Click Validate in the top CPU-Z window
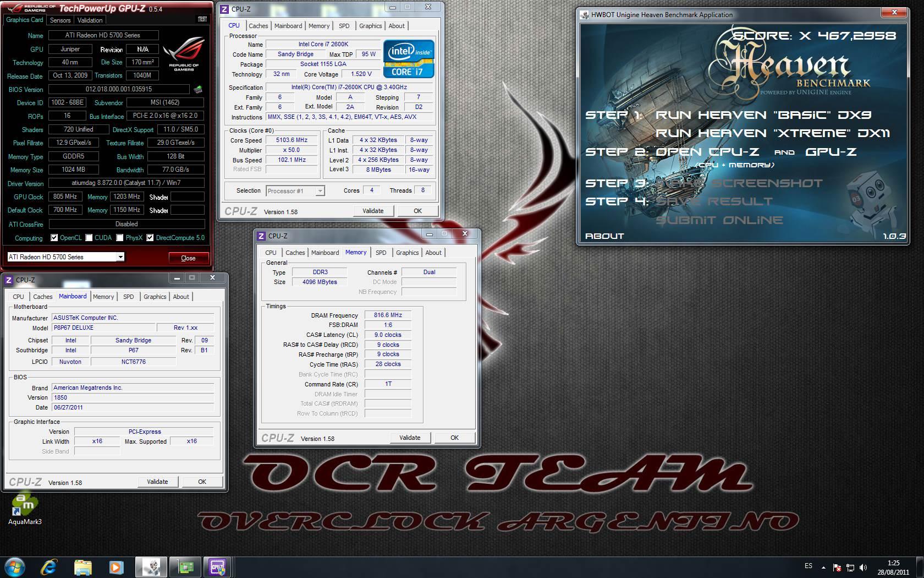Image resolution: width=924 pixels, height=578 pixels. 373,211
